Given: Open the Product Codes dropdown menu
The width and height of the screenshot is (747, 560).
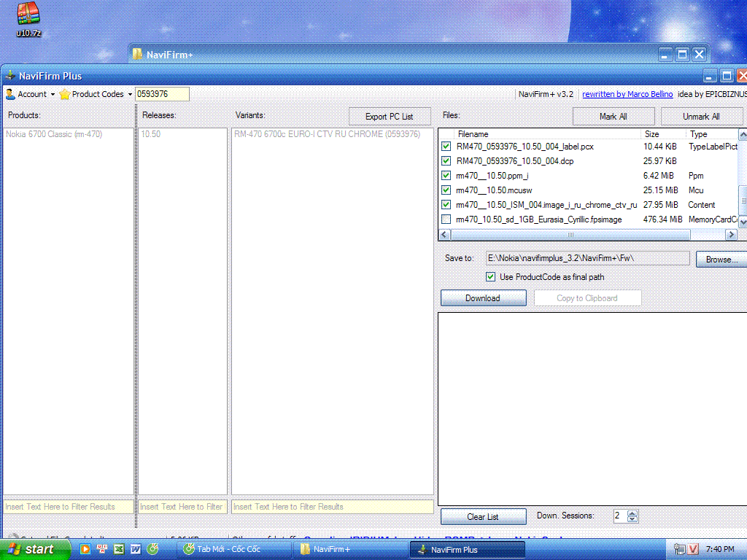Looking at the screenshot, I should point(130,94).
